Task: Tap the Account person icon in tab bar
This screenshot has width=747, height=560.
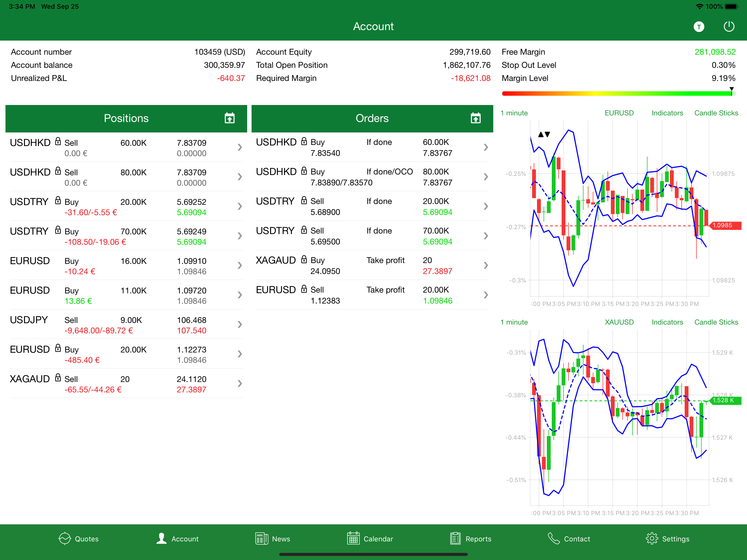Action: (161, 538)
